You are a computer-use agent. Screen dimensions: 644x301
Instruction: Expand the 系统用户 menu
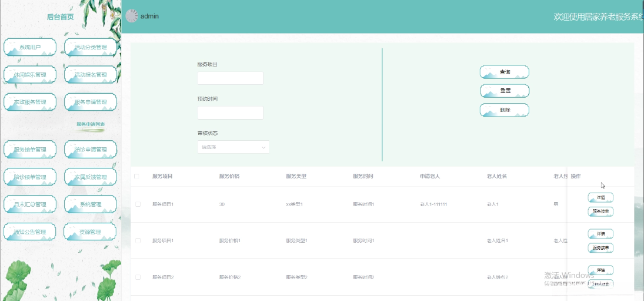[30, 47]
